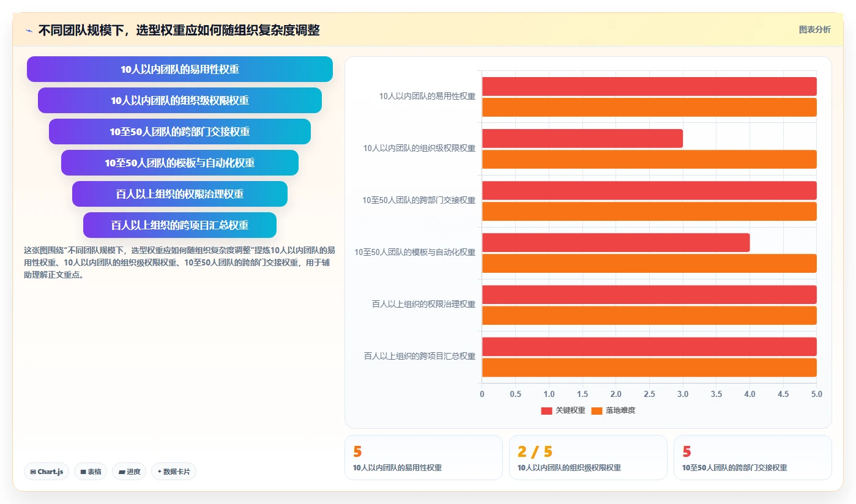Select funnel stage 10人以内团队的组织级权限权重
Screen dimensions: 856x504
coord(180,100)
